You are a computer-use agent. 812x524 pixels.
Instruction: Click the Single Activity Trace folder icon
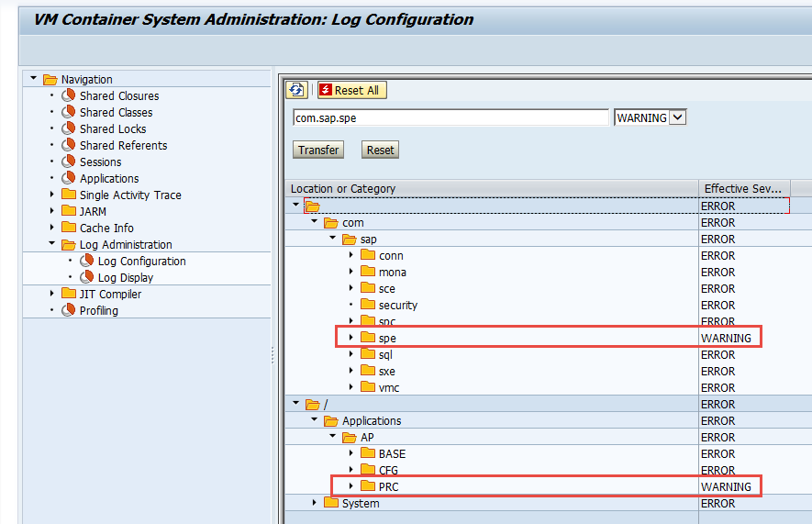(x=69, y=194)
